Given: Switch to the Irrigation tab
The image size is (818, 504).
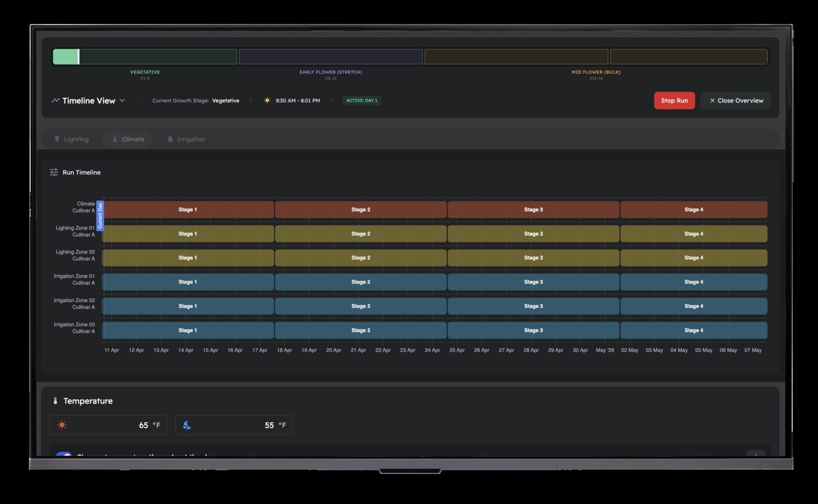Looking at the screenshot, I should tap(186, 139).
